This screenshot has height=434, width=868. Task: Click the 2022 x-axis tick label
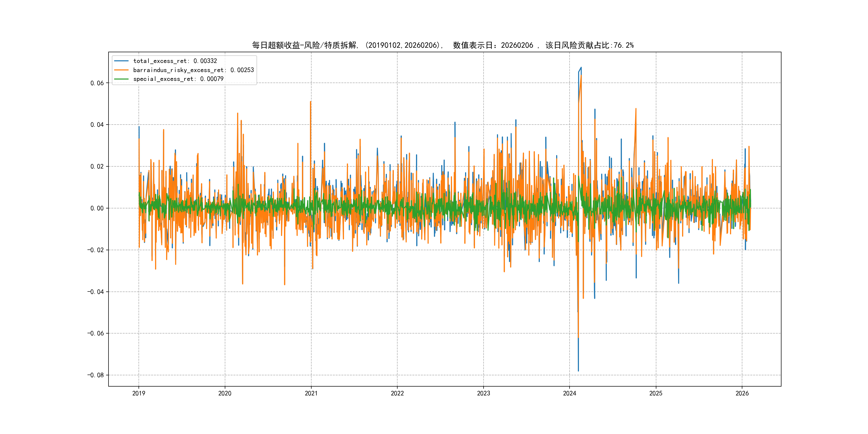point(397,393)
